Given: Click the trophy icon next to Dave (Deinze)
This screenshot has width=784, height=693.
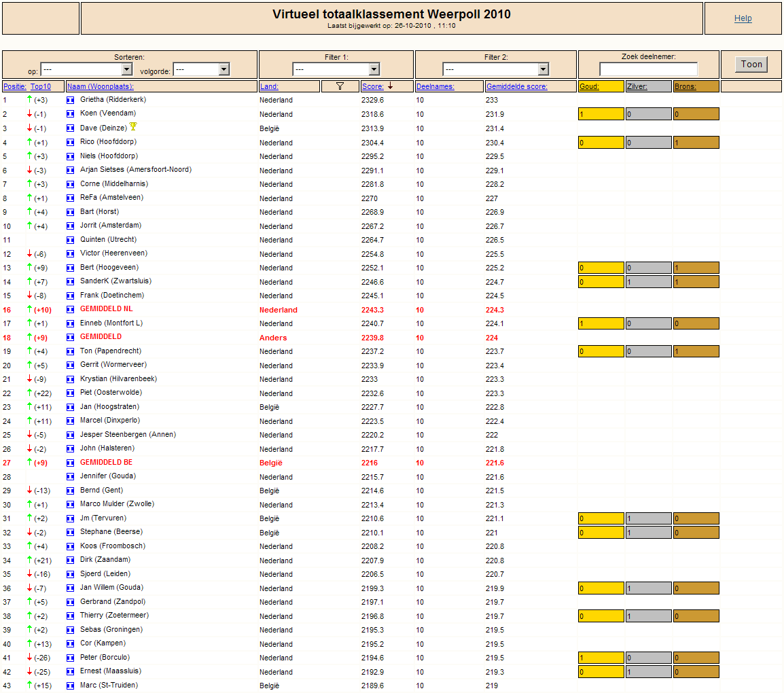Looking at the screenshot, I should click(133, 126).
